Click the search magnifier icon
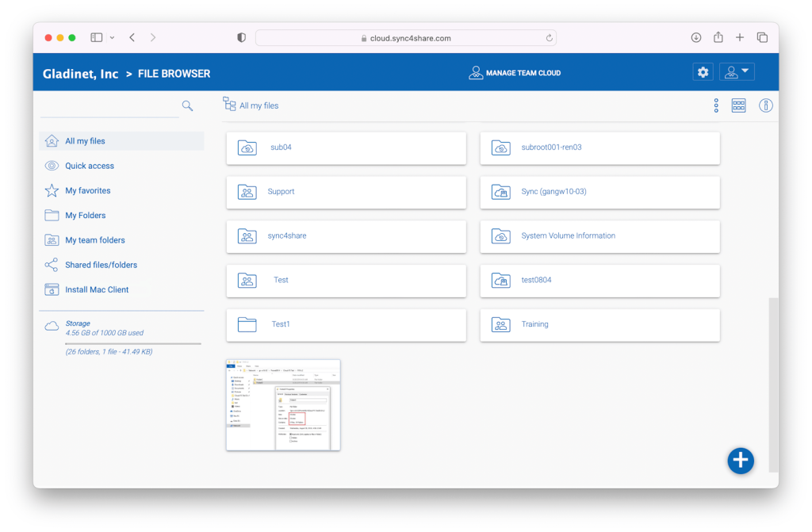This screenshot has width=812, height=532. click(187, 105)
